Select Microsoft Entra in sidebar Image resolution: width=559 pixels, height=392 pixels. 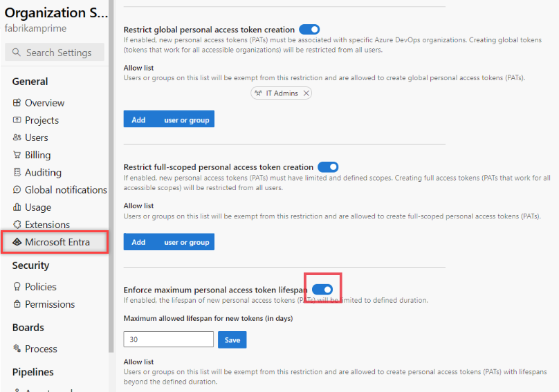click(55, 242)
